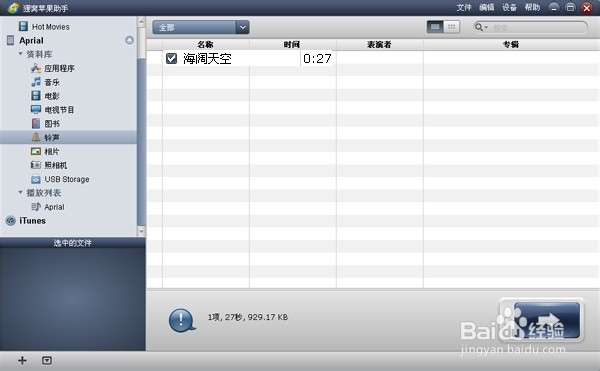Open 照相机 camera category
Viewport: 600px width, 371px height.
pyautogui.click(x=55, y=165)
